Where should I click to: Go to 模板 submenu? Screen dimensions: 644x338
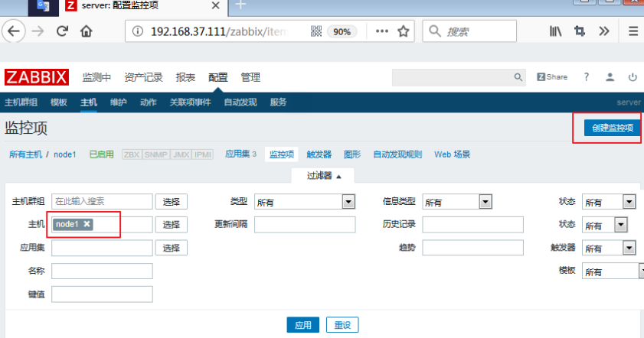pos(58,102)
